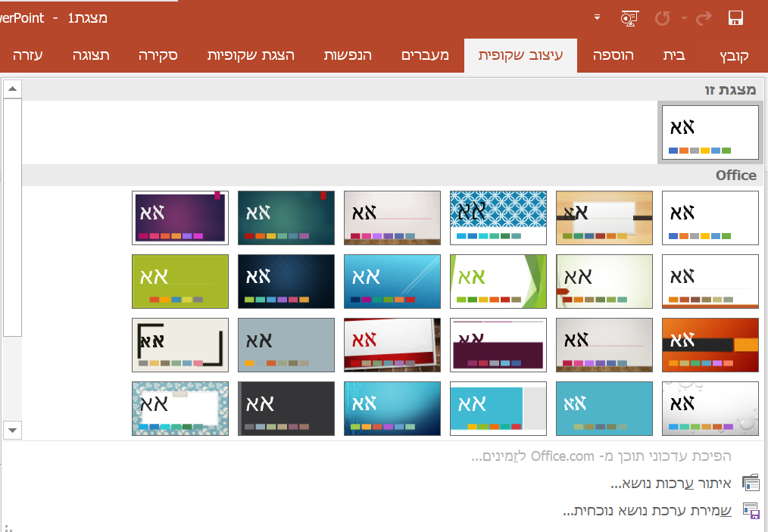Screen dimensions: 768x532
Task: Click איתור ערכות נושא (Browse for Themes)
Action: [671, 484]
